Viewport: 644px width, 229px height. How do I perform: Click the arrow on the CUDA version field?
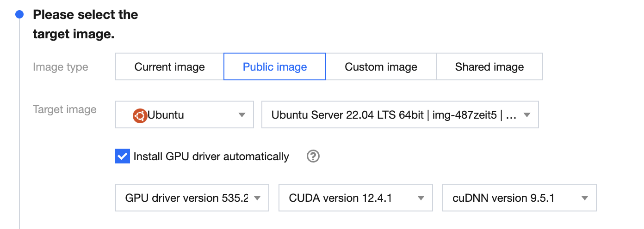click(x=421, y=198)
